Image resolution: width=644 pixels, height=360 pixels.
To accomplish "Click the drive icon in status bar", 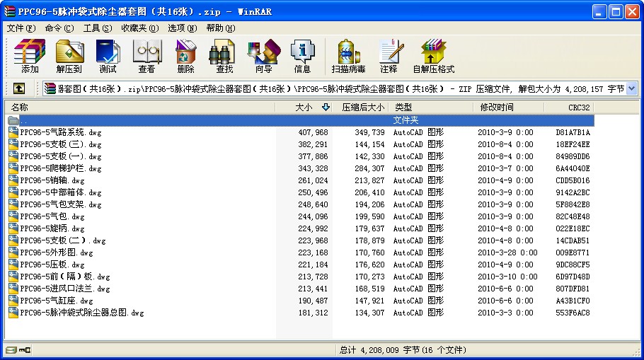I will click(11, 349).
